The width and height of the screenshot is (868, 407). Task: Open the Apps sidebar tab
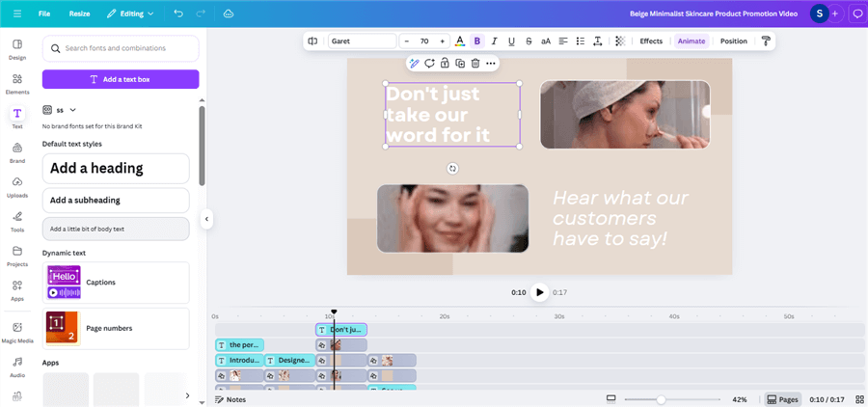click(x=17, y=290)
